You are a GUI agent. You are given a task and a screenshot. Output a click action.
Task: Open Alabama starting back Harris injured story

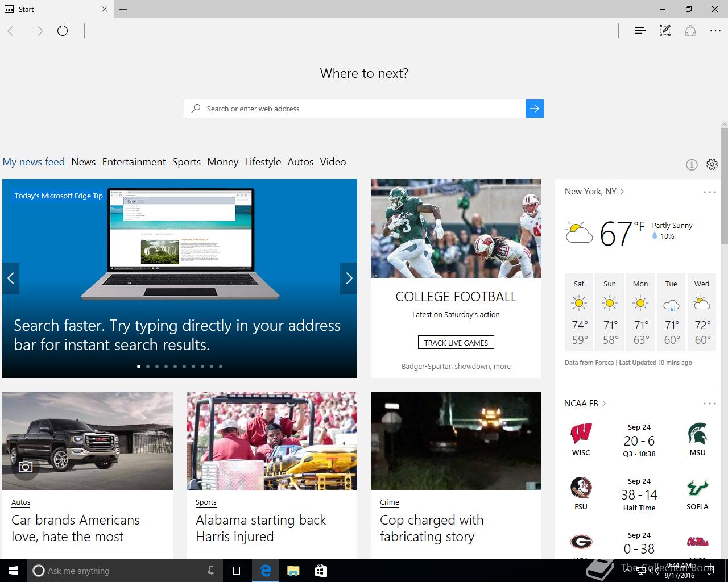pos(261,529)
